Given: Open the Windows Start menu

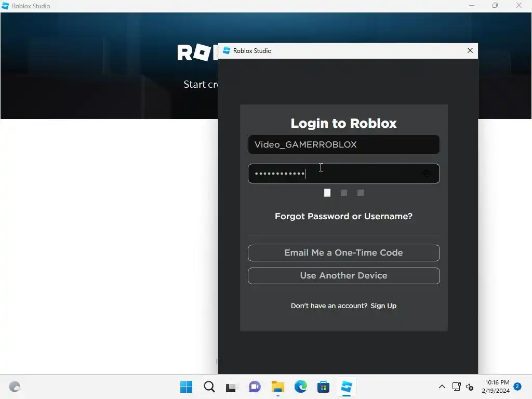Looking at the screenshot, I should (x=186, y=387).
